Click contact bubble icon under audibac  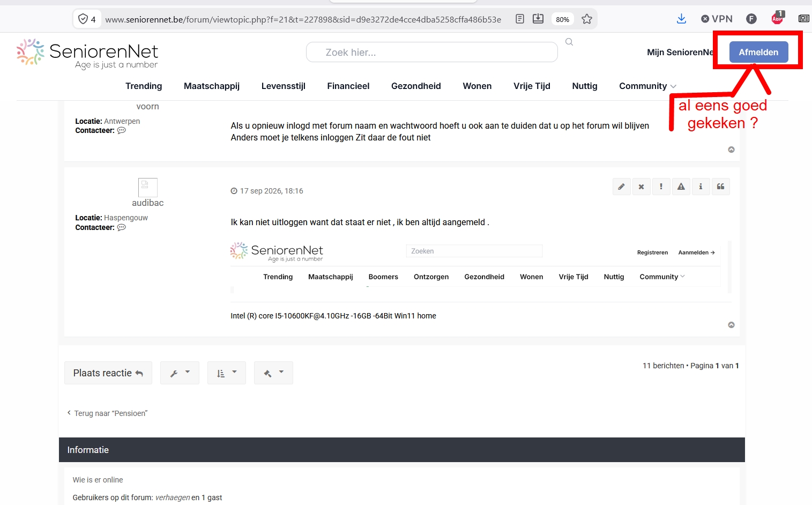pyautogui.click(x=122, y=227)
